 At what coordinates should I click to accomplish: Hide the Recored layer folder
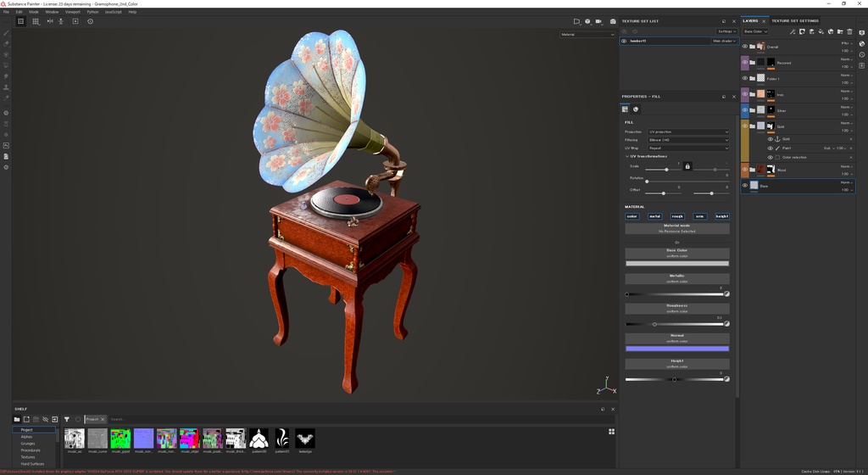click(x=744, y=63)
